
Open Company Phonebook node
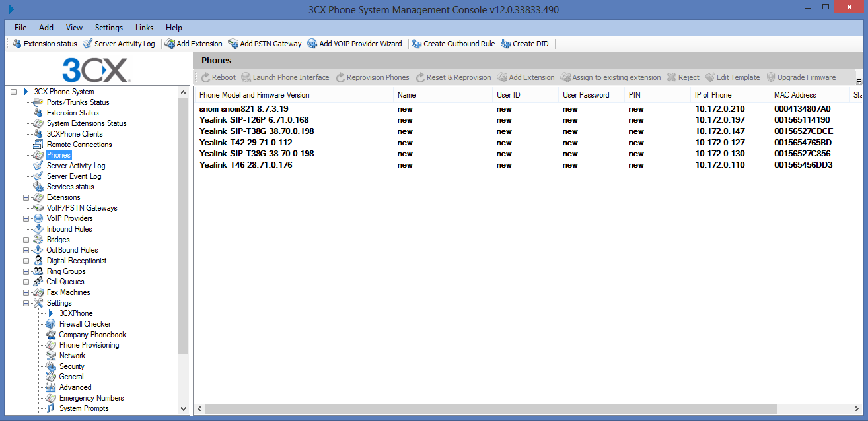92,335
